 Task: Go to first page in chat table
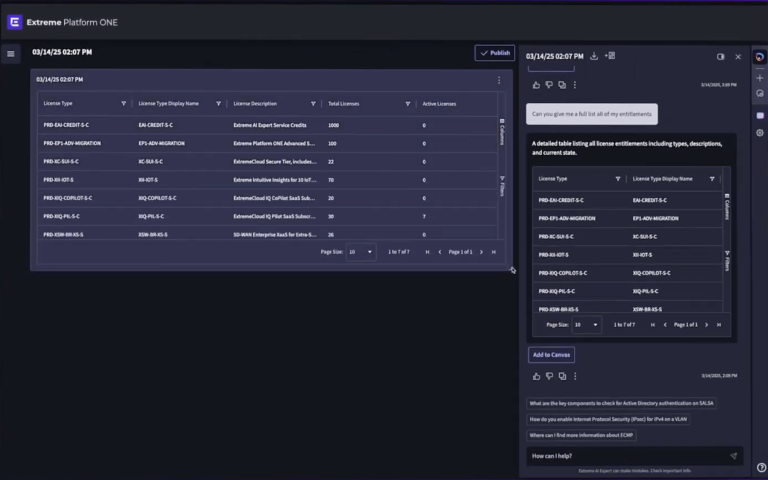tap(653, 325)
